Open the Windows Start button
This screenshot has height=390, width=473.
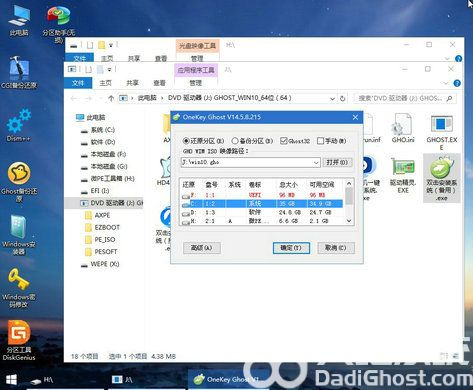[x=11, y=380]
